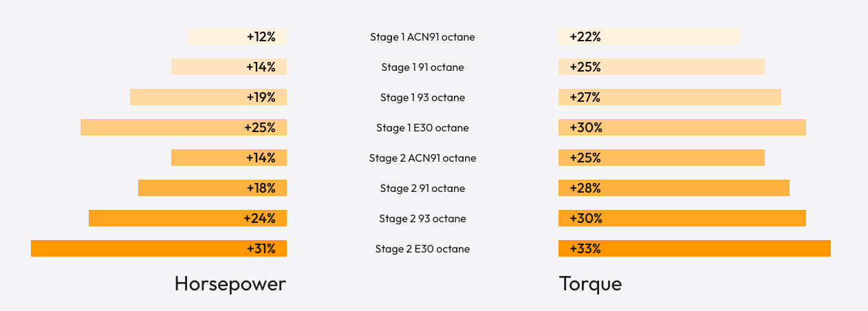The image size is (868, 311).
Task: Select the +24% horsepower bar
Action: coord(188,219)
